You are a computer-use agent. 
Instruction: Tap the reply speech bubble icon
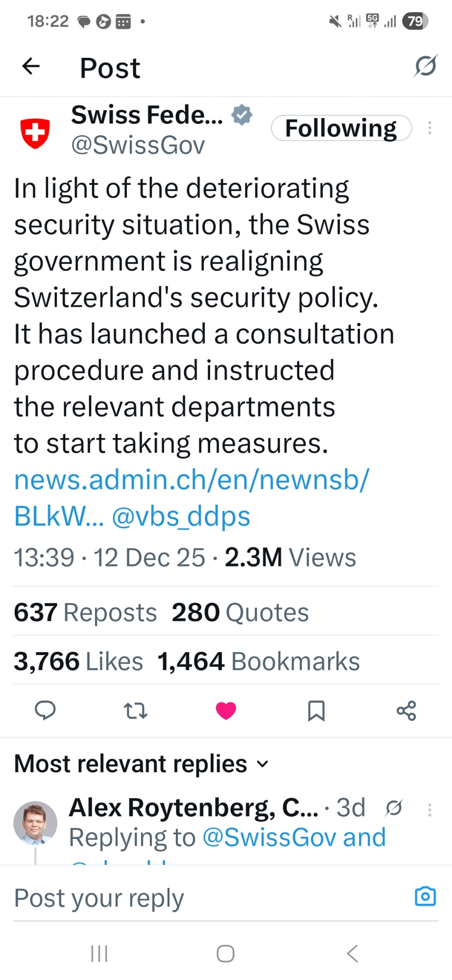(45, 710)
